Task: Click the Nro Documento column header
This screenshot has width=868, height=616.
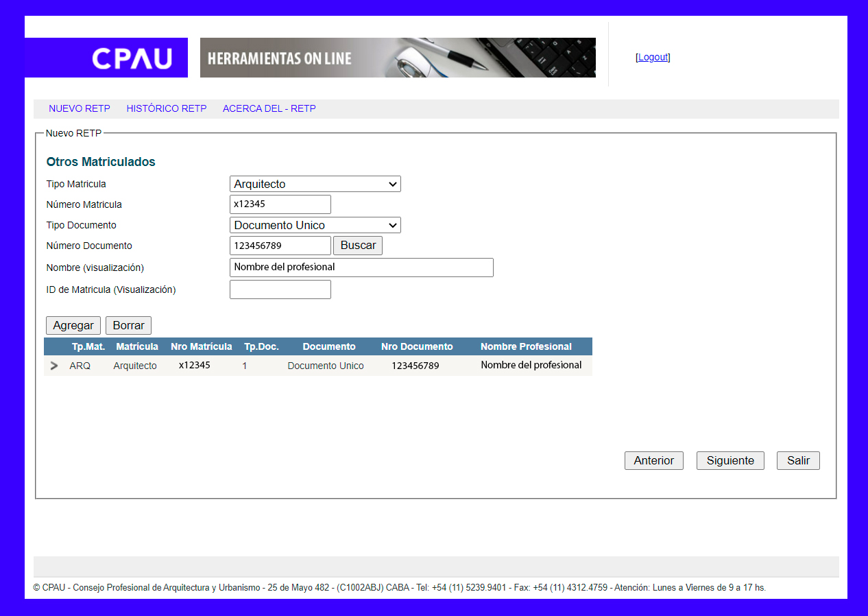Action: [x=417, y=346]
